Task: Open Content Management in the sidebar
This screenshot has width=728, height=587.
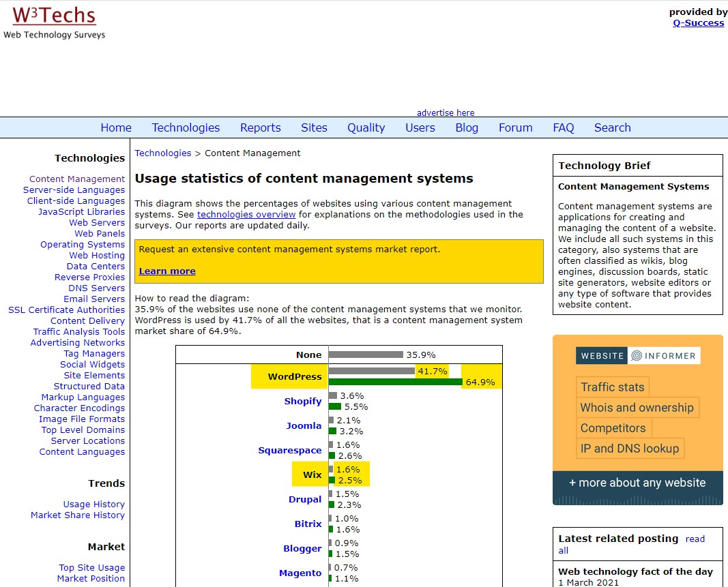Action: tap(77, 179)
